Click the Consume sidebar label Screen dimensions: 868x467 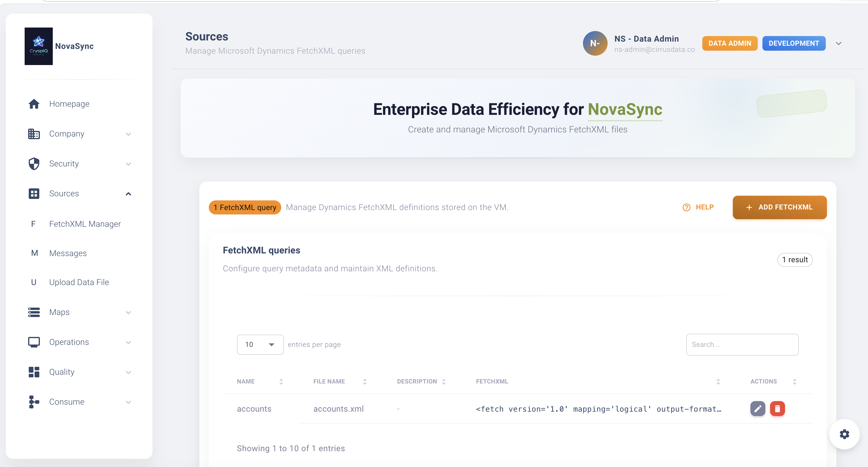click(67, 402)
